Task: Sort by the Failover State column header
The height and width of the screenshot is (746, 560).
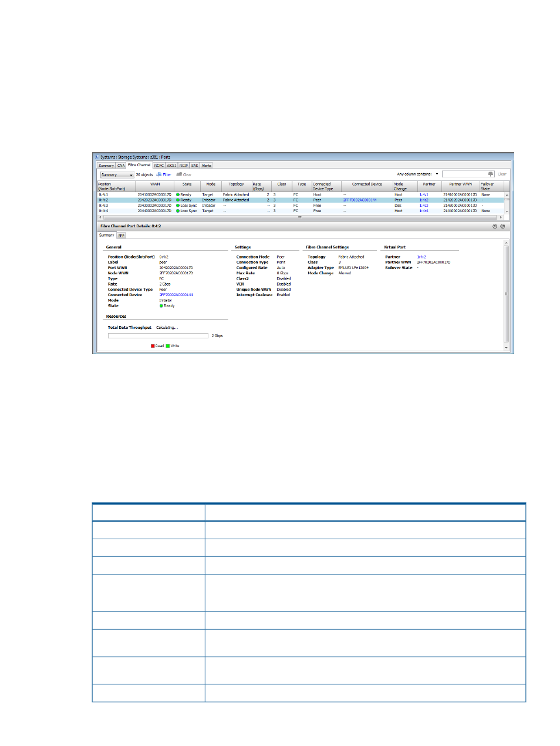Action: click(x=491, y=186)
